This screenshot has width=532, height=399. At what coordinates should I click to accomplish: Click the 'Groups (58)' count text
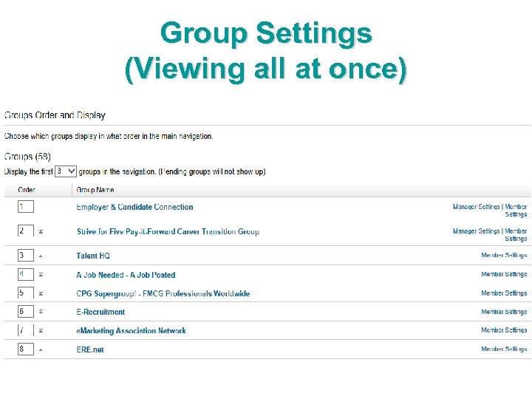(27, 157)
